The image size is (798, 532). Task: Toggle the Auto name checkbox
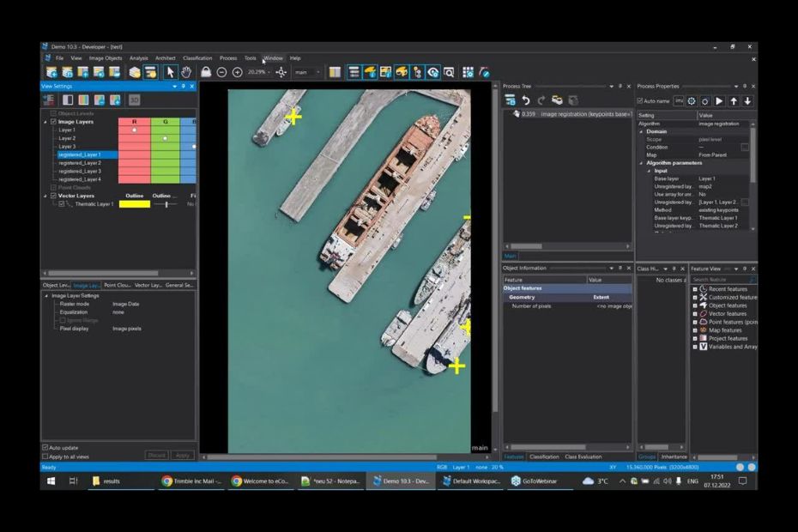point(640,100)
